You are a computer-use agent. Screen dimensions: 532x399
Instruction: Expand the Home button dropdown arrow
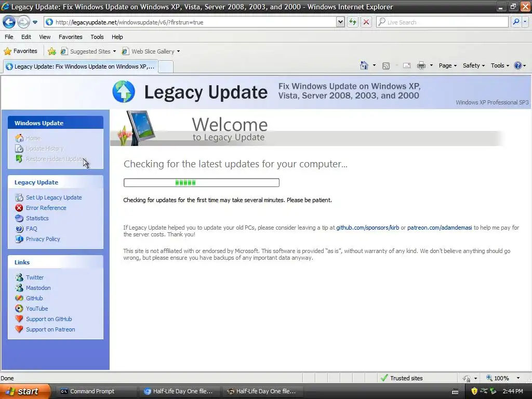pyautogui.click(x=374, y=65)
